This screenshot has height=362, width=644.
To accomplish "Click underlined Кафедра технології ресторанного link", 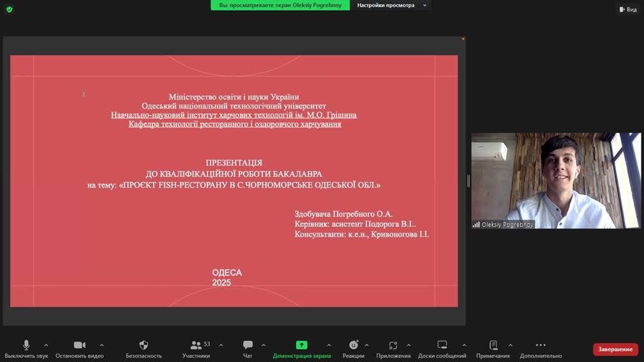I will [x=235, y=124].
